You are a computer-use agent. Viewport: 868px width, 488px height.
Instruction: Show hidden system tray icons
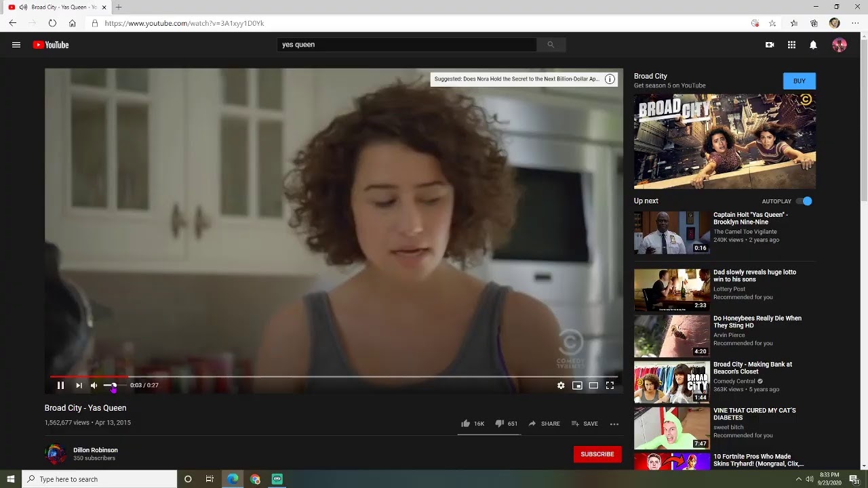click(798, 479)
